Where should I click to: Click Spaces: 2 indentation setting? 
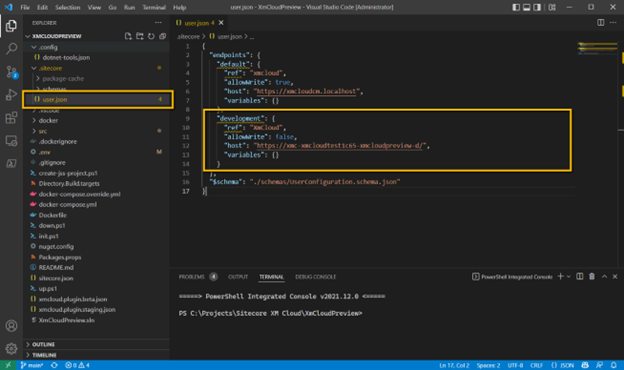pyautogui.click(x=488, y=365)
